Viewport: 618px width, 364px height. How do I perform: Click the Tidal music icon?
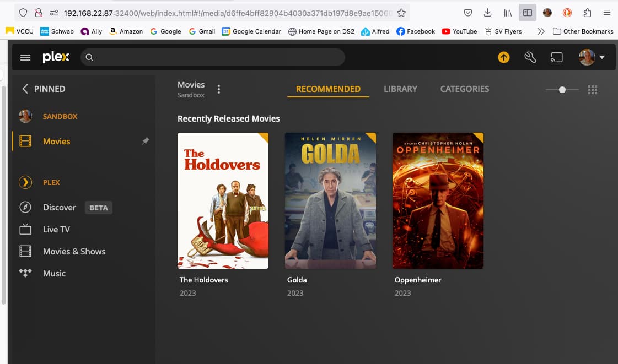tap(25, 273)
